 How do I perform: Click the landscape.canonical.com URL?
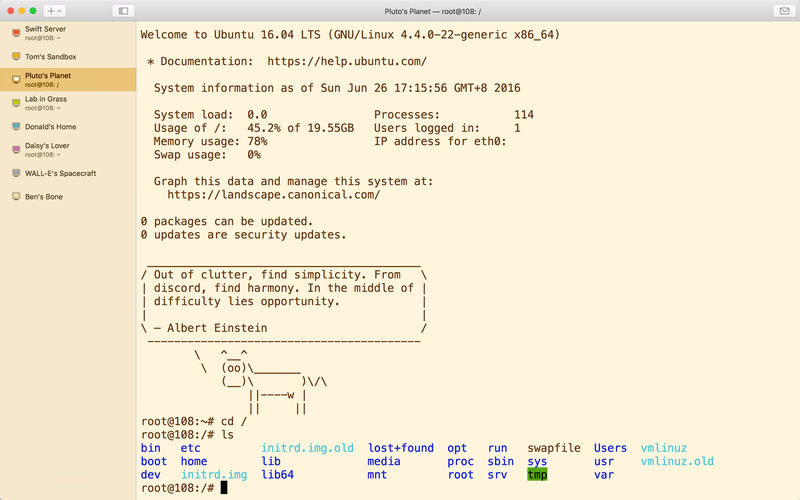click(x=273, y=195)
